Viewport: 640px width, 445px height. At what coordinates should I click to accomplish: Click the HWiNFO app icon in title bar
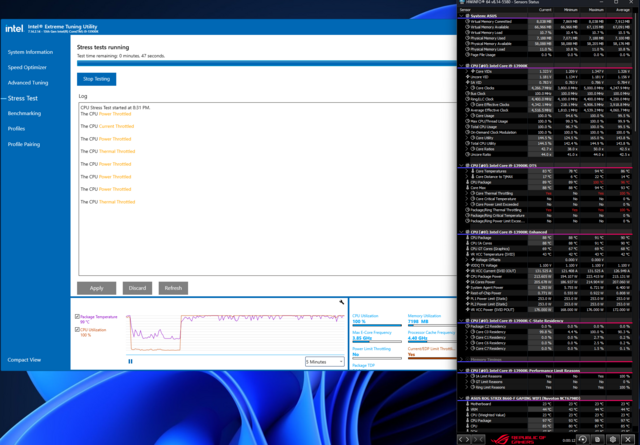(462, 2)
